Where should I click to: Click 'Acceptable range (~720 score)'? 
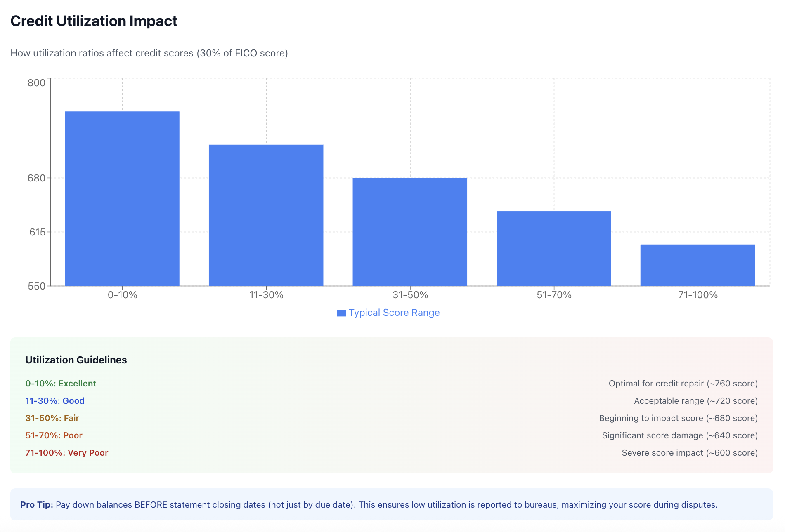coord(696,401)
